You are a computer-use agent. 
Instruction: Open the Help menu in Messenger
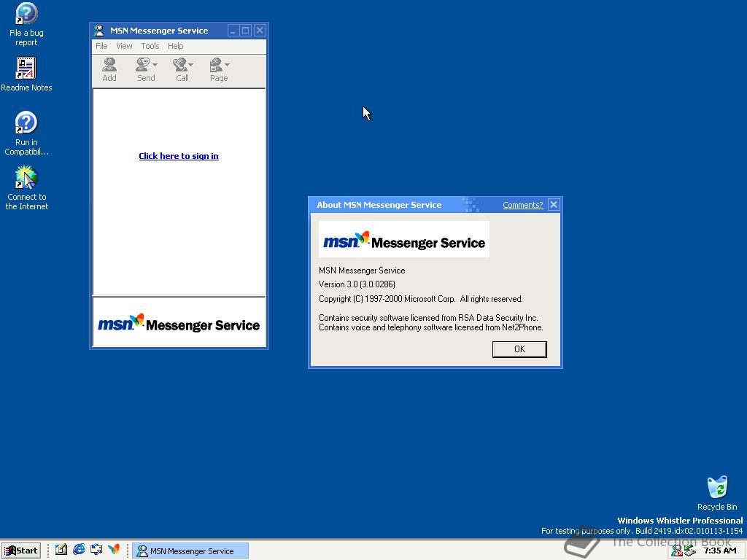pos(175,46)
